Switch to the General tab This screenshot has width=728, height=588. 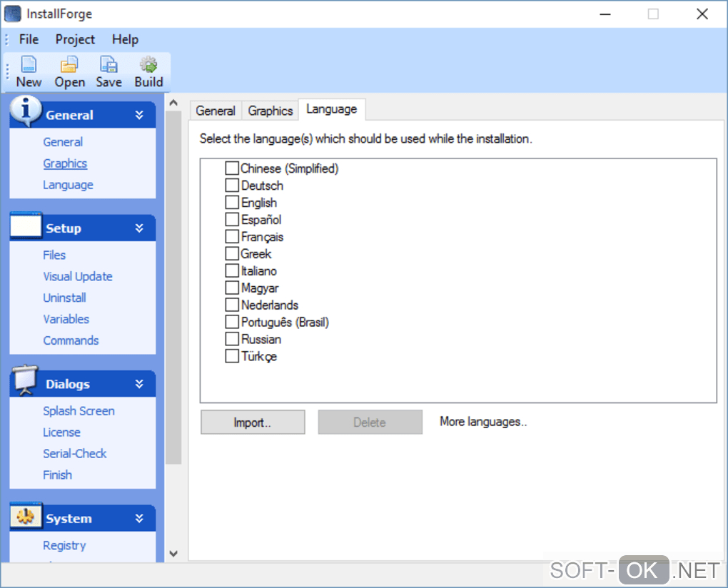(x=216, y=111)
